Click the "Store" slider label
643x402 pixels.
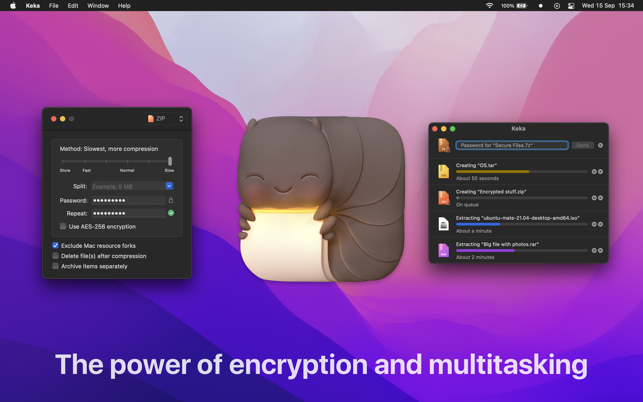[x=65, y=170]
